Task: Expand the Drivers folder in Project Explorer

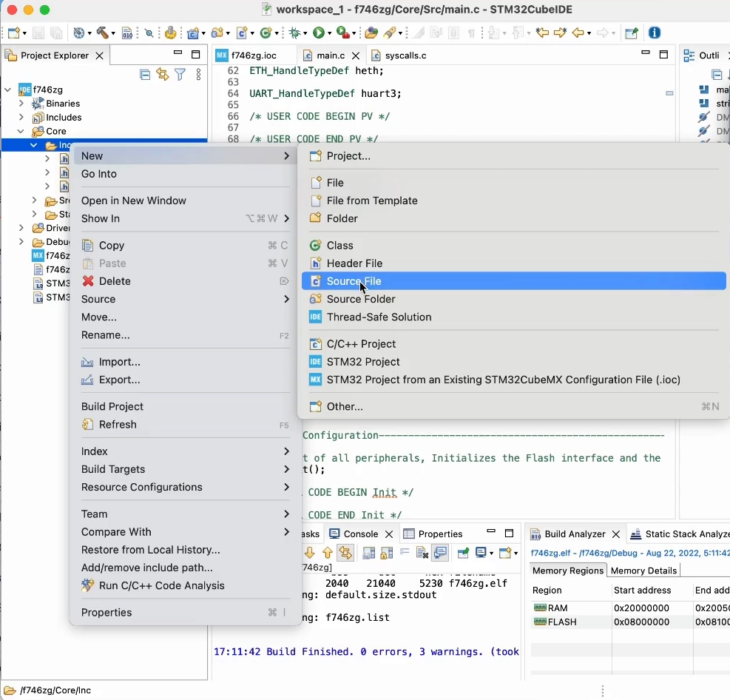Action: tap(22, 228)
